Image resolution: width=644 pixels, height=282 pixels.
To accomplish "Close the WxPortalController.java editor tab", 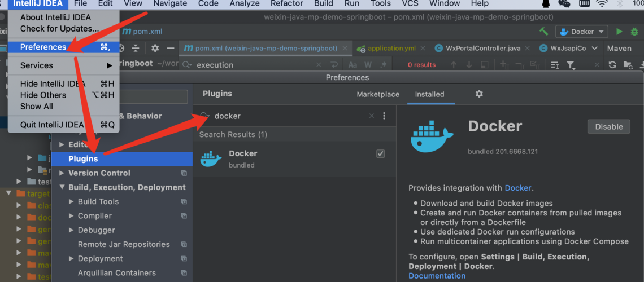I will click(x=528, y=48).
